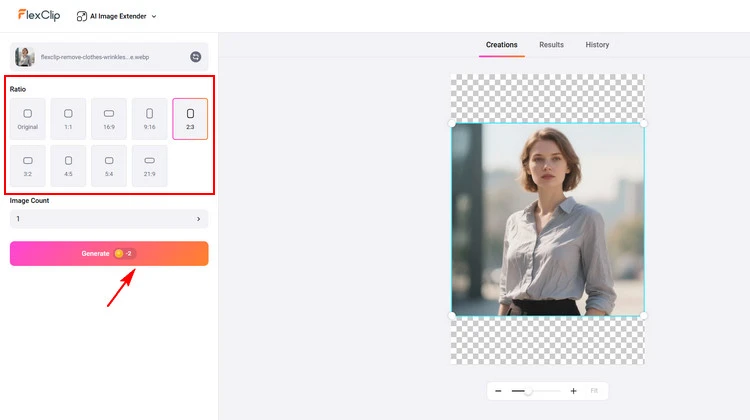Click the zoom in plus icon
Screen dimensions: 750x420
coord(574,391)
